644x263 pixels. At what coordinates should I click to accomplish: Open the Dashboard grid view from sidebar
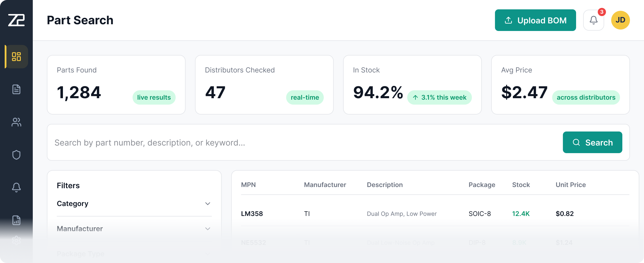coord(16,57)
